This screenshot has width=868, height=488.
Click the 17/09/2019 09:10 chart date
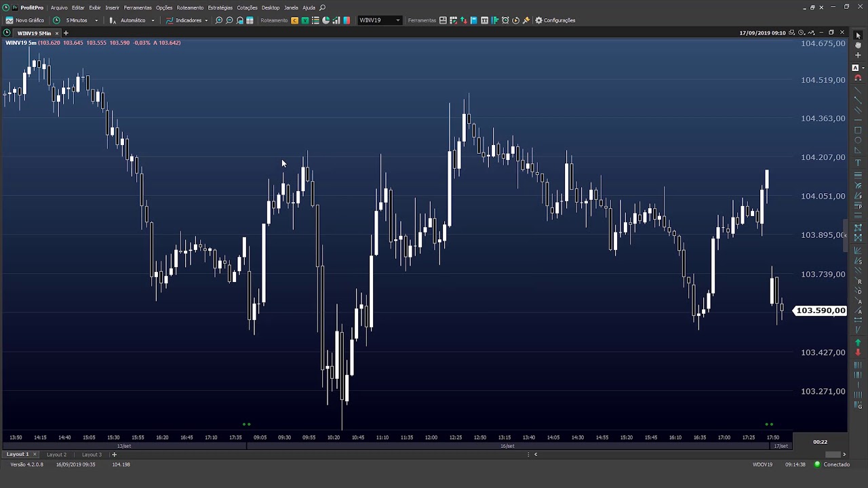pyautogui.click(x=762, y=33)
